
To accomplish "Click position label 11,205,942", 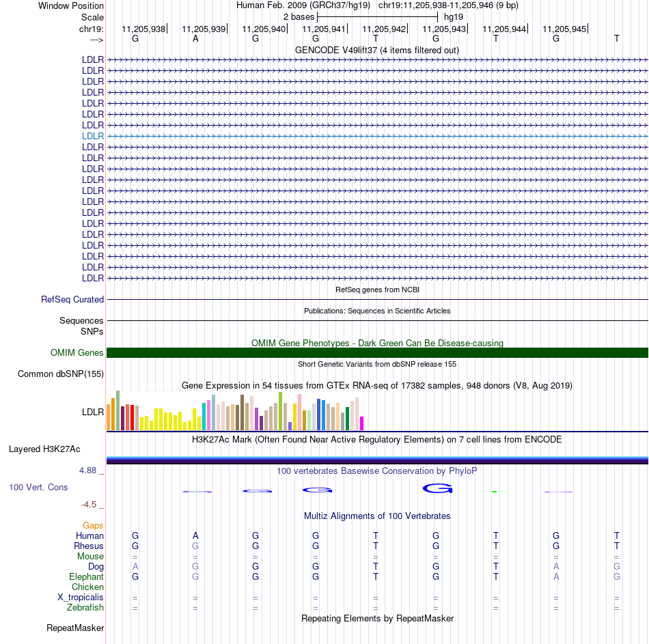I will coord(384,29).
